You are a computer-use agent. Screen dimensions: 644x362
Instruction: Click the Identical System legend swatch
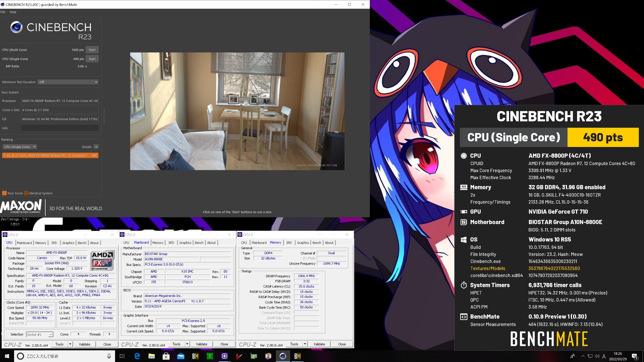(26, 193)
